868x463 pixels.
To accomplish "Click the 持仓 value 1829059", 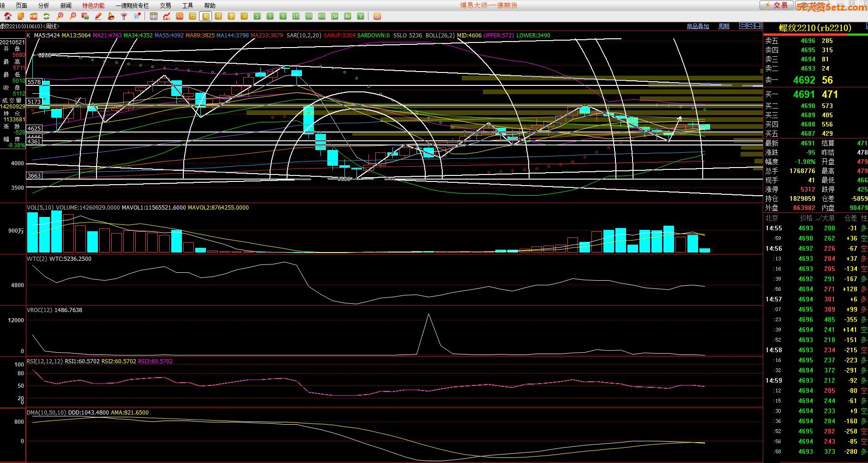I will 802,198.
